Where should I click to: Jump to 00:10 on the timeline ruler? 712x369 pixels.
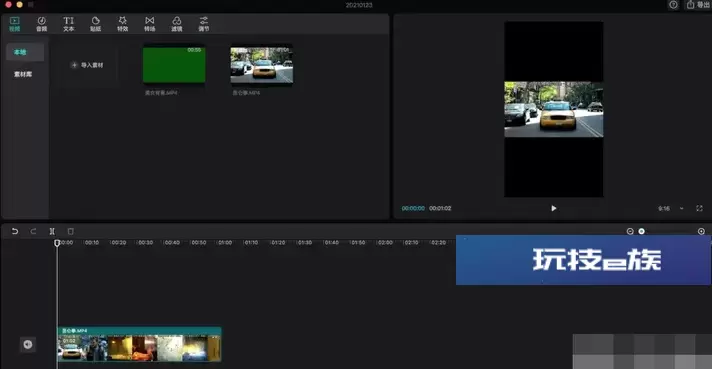tap(92, 242)
